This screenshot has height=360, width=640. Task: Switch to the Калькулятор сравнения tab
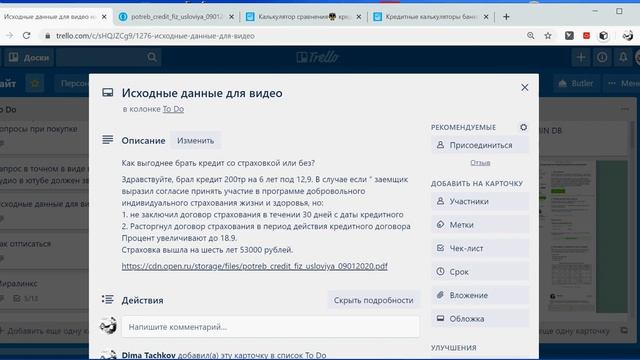click(x=303, y=17)
